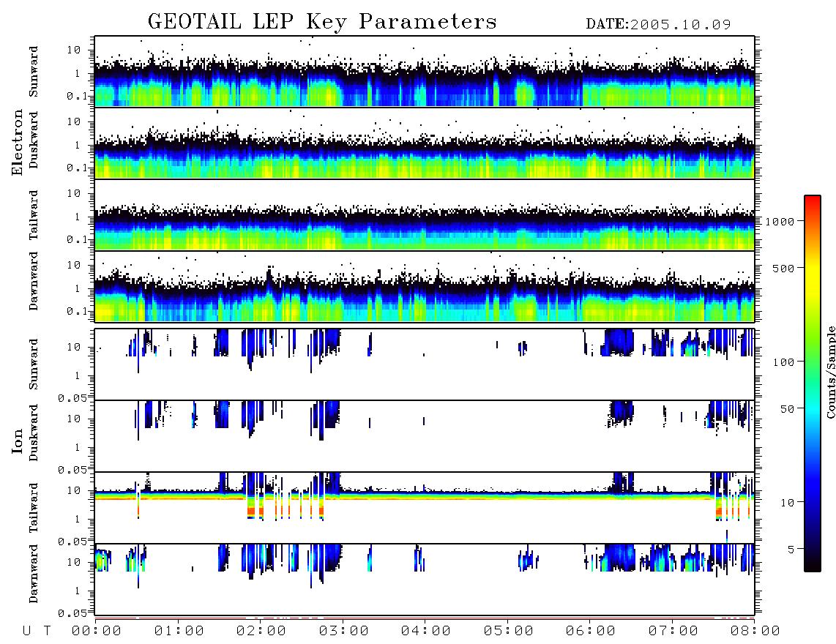836x644 pixels.
Task: Select the Ion Sunward panel label
Action: tap(34, 364)
